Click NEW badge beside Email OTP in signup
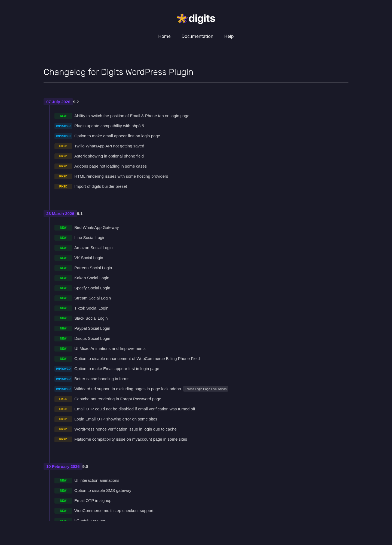392x545 pixels. click(x=63, y=501)
